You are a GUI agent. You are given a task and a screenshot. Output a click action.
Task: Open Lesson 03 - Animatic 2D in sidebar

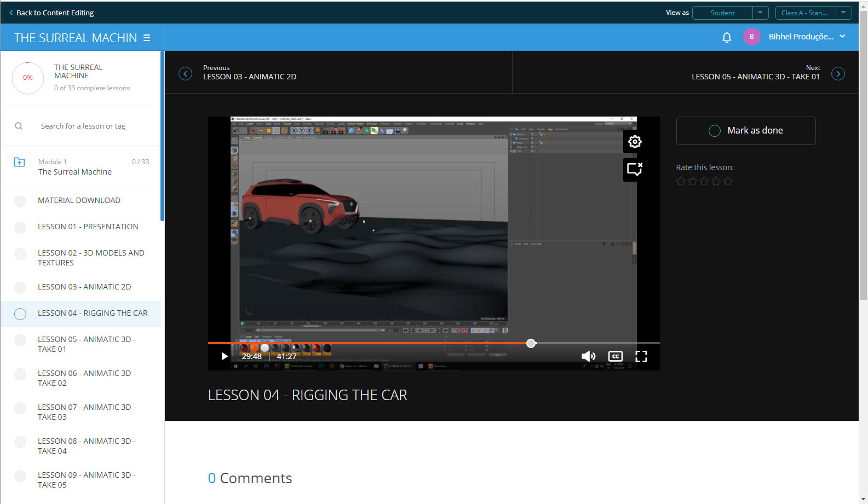point(84,287)
